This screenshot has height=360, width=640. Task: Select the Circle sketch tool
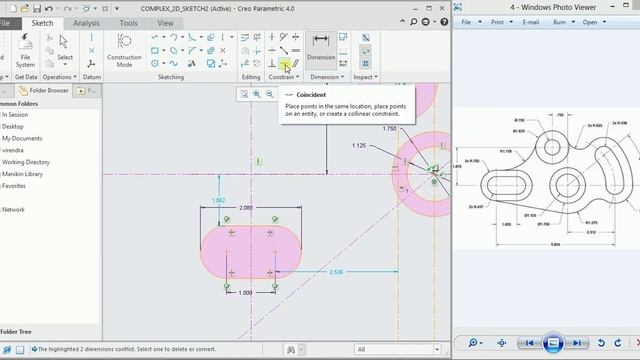click(154, 64)
